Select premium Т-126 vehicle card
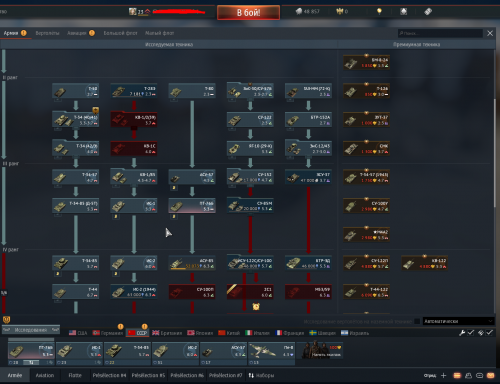This screenshot has width=500, height=384. tap(366, 91)
